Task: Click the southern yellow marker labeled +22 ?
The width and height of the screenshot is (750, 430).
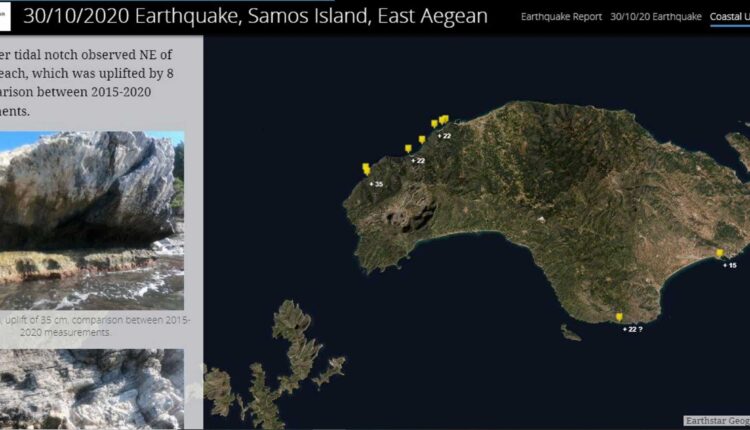Action: point(620,317)
